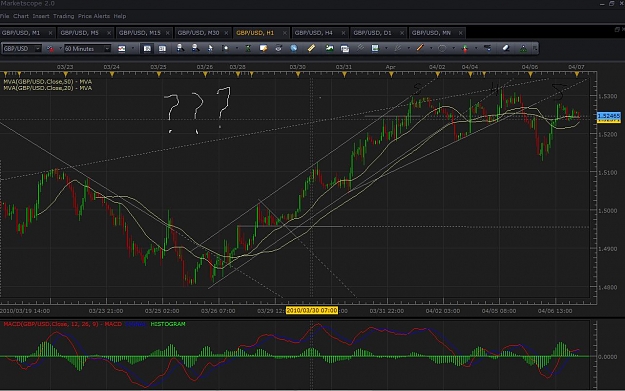Click the save-chart image icon

coord(375,48)
